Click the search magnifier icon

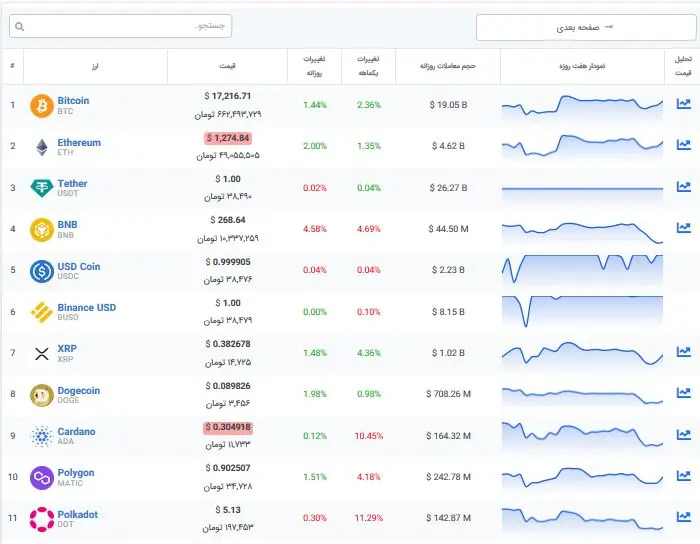[19, 27]
